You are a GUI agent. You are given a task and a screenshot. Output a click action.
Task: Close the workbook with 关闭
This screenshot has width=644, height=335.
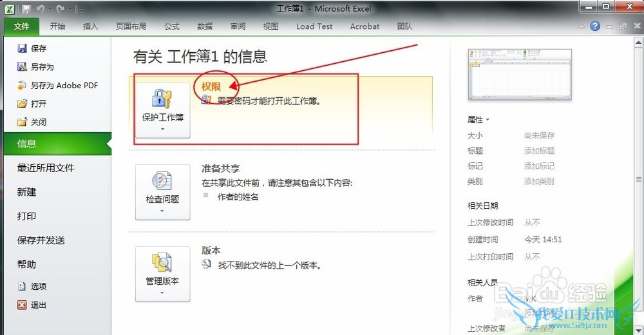tap(32, 122)
